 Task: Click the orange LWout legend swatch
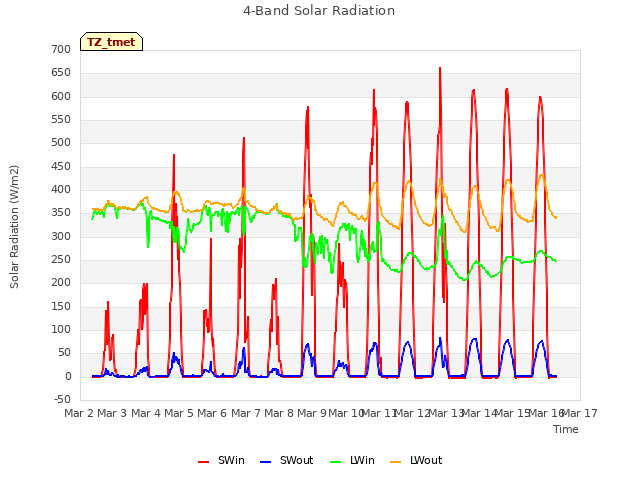point(396,462)
